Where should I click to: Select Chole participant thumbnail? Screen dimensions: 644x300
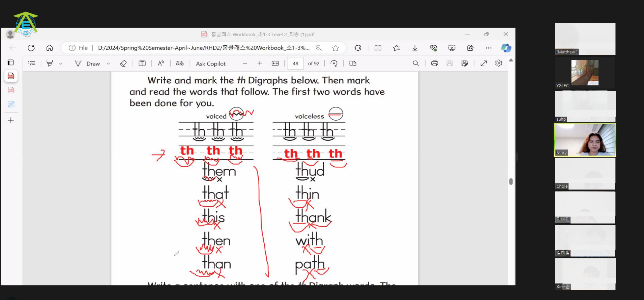(x=585, y=173)
